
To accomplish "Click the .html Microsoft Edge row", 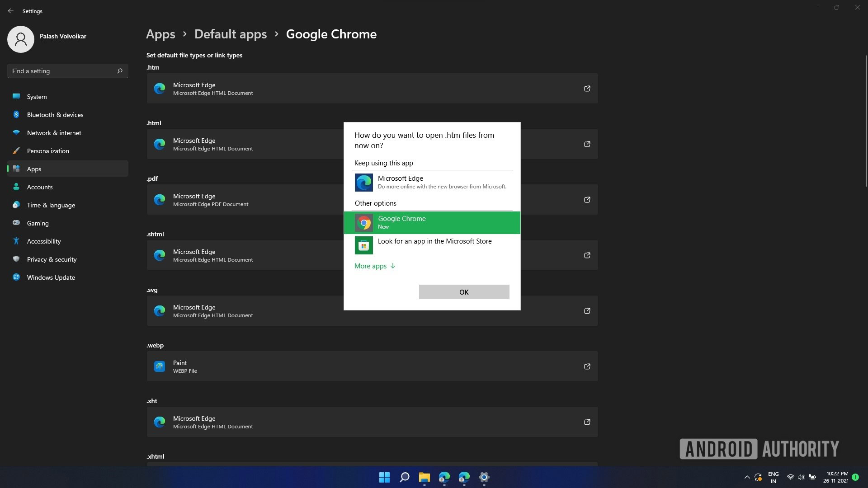I will pos(372,144).
